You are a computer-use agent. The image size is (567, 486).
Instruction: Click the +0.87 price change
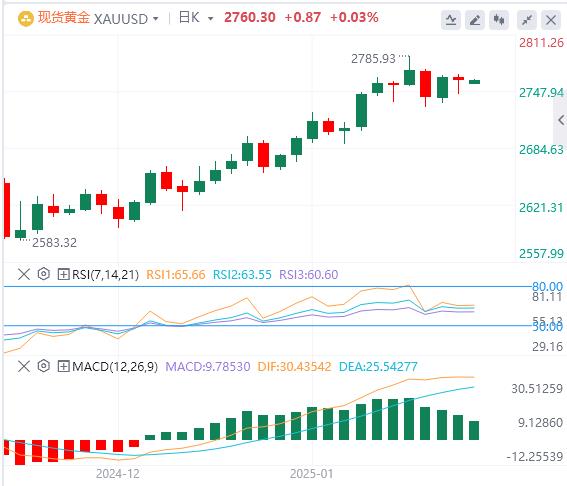[303, 17]
